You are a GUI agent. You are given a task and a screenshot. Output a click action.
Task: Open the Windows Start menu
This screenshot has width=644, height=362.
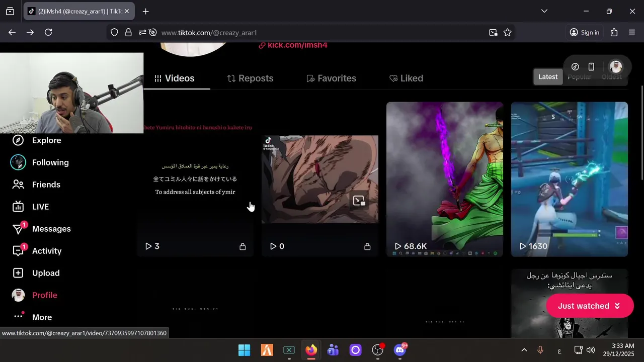coord(244,350)
